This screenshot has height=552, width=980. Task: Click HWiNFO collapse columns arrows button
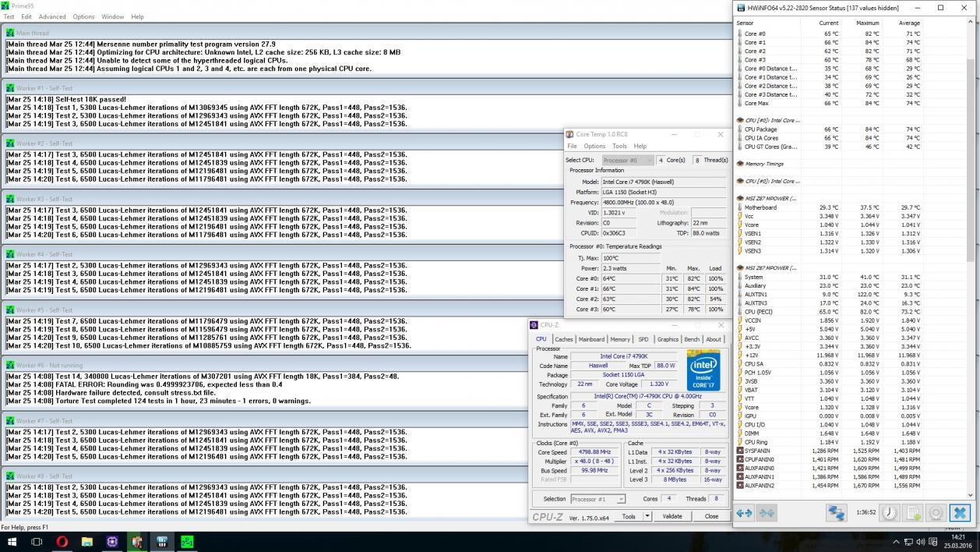pos(767,512)
